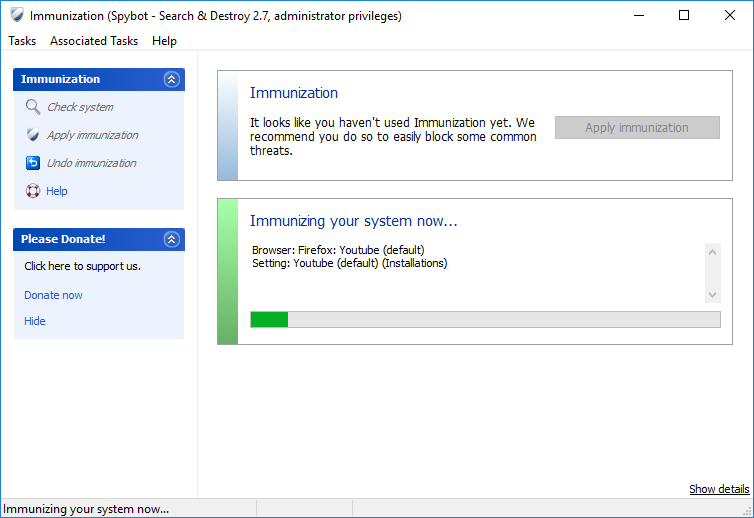Open the Associated Tasks menu

(94, 41)
